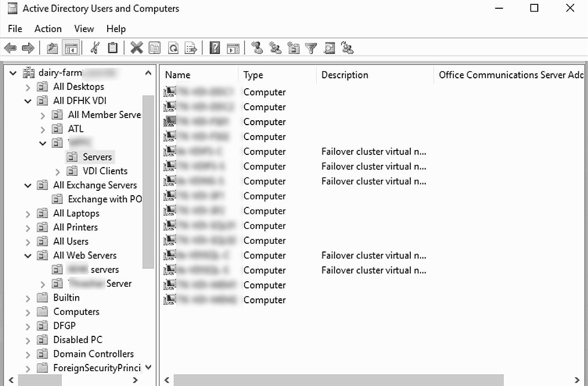Select the Exchange with PO tree item
Image resolution: width=588 pixels, height=386 pixels.
pyautogui.click(x=105, y=199)
